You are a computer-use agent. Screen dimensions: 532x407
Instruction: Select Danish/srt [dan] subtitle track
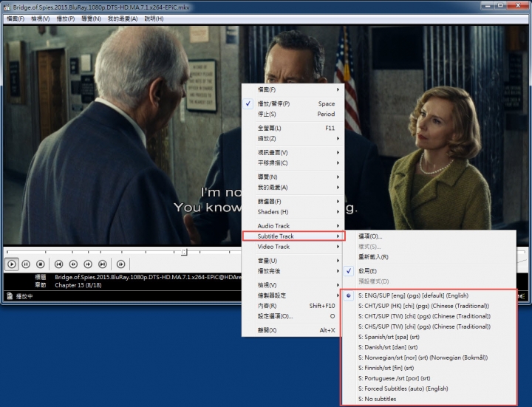click(429, 347)
